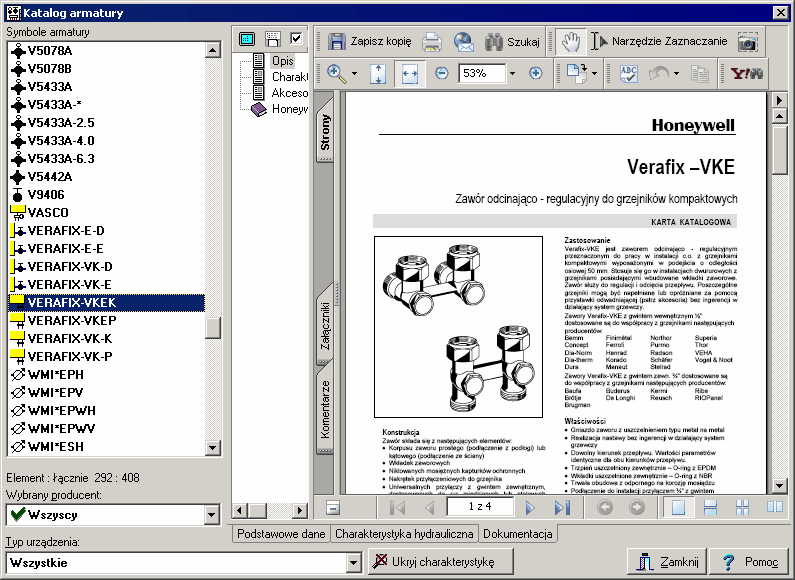Go to first page of document

click(397, 507)
